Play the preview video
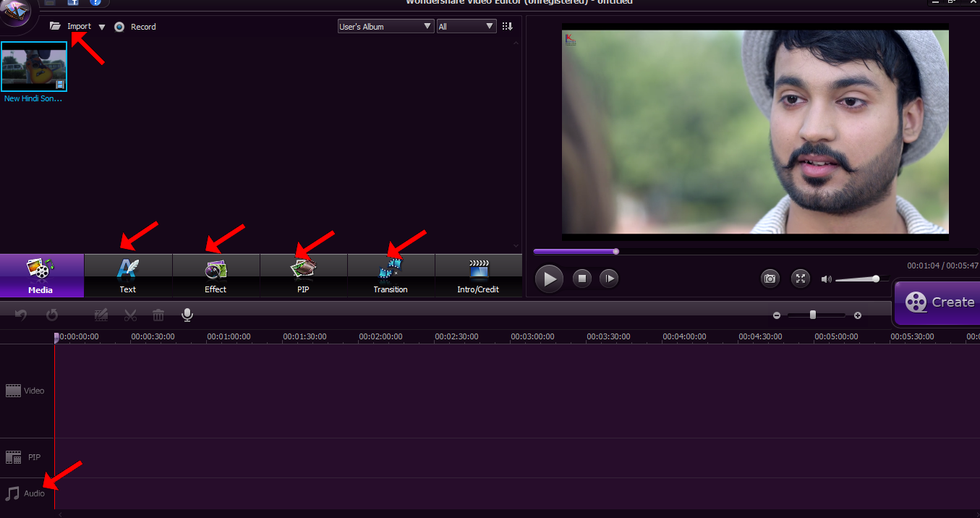 point(549,279)
